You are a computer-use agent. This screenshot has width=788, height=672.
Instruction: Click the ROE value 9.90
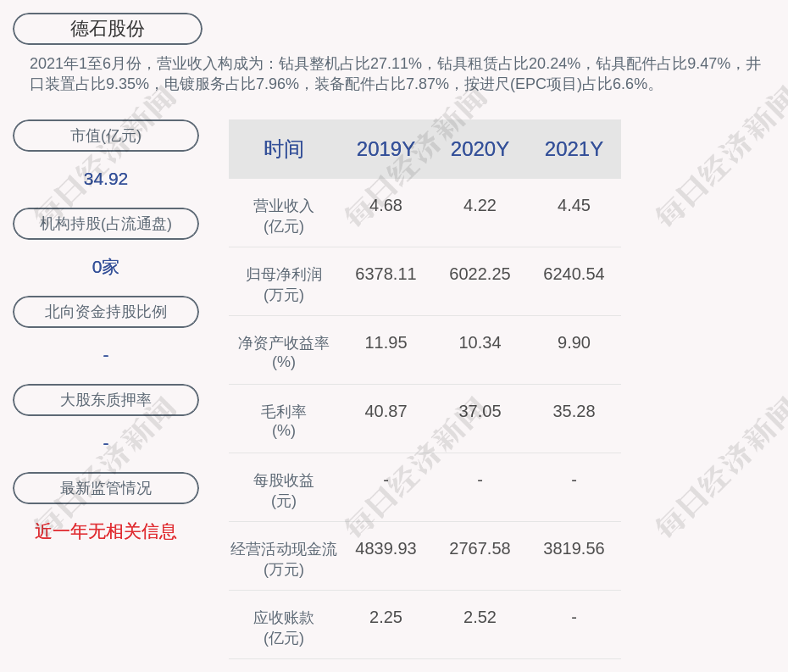click(x=574, y=343)
